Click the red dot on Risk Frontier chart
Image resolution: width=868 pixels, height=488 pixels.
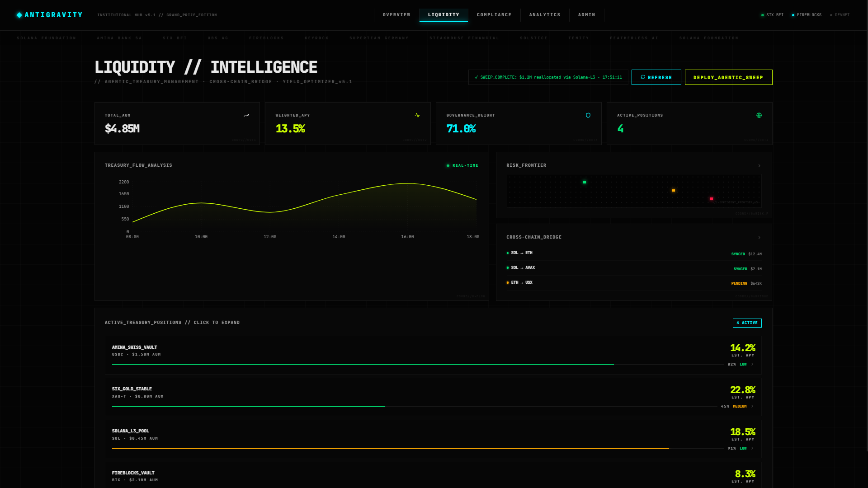712,199
